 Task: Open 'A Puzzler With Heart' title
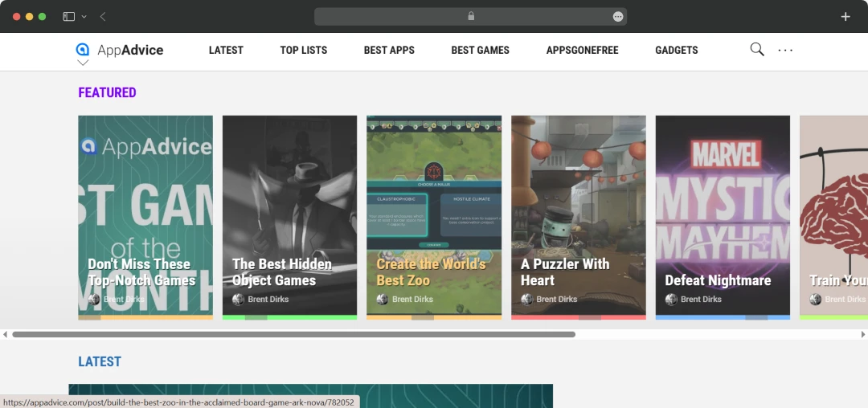(x=565, y=272)
